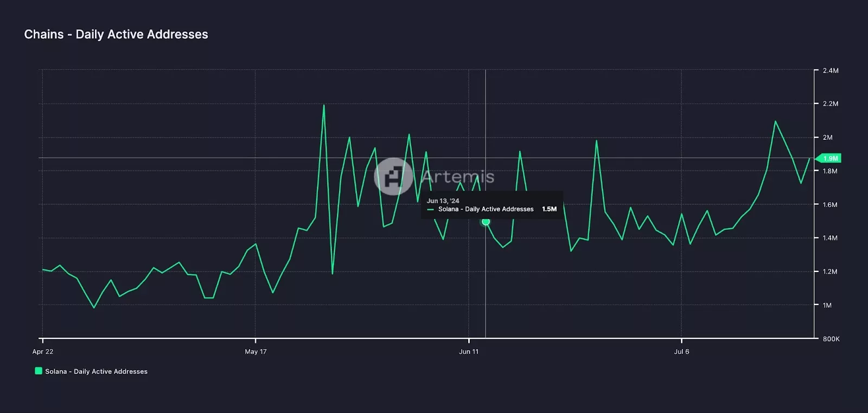
Task: Click the 'Apr 22' x-axis label
Action: coord(43,351)
